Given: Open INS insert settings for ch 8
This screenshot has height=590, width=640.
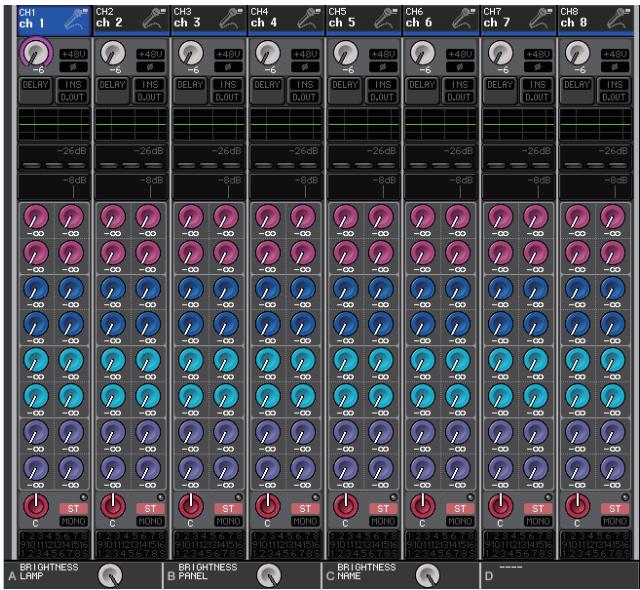Looking at the screenshot, I should (x=614, y=84).
